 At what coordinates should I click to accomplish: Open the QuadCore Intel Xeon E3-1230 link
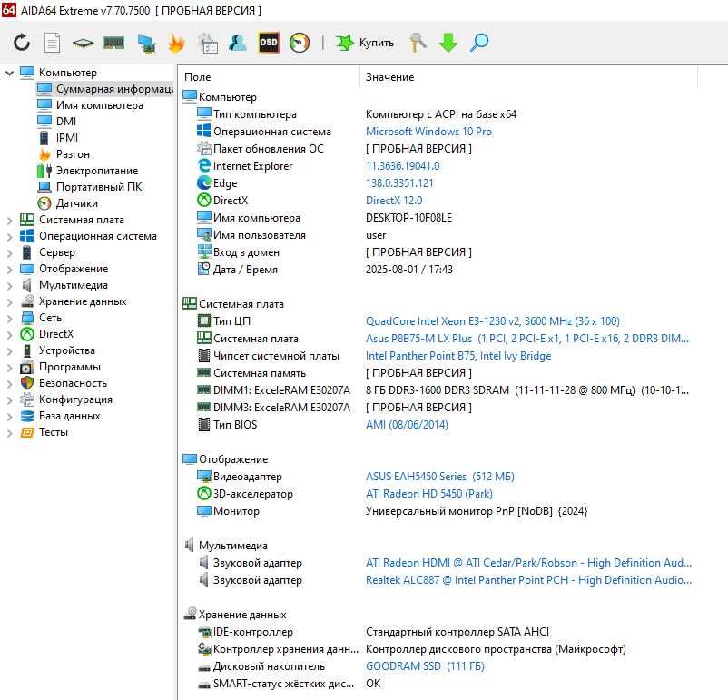point(493,321)
